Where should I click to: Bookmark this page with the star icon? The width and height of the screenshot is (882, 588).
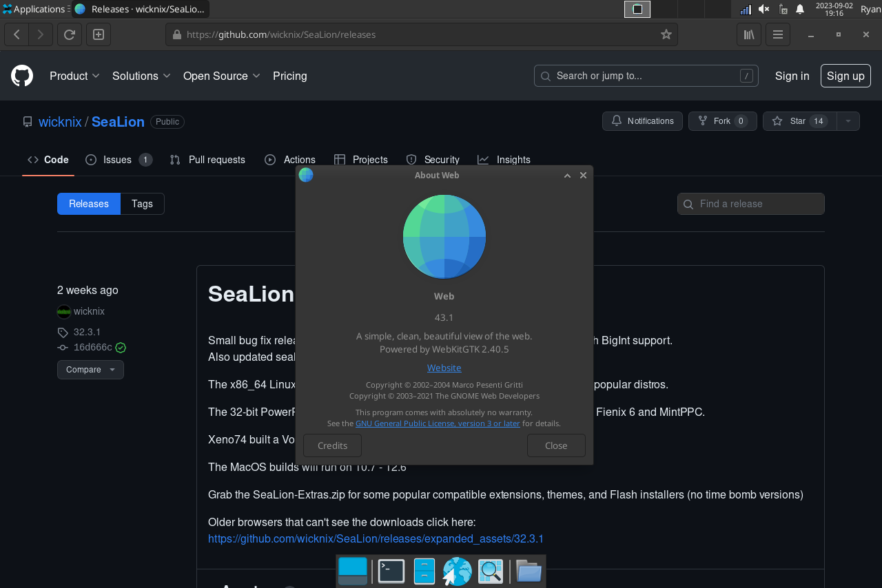(x=666, y=34)
